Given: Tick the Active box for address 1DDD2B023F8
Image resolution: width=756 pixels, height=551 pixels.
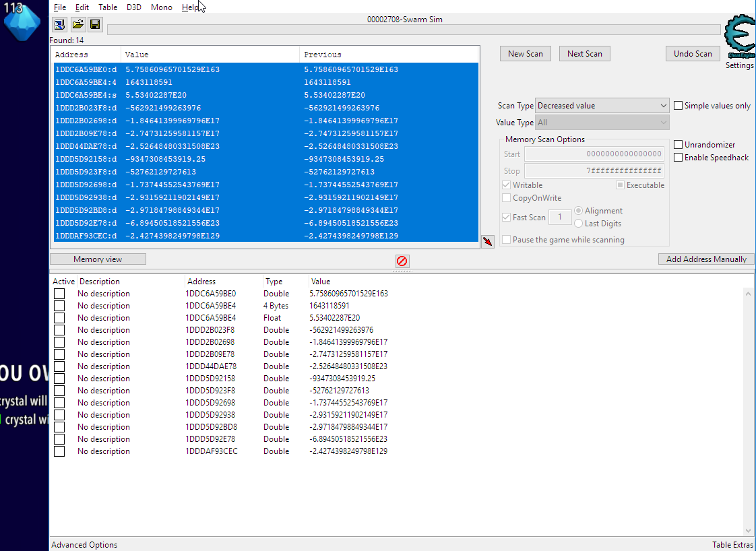Looking at the screenshot, I should 59,330.
